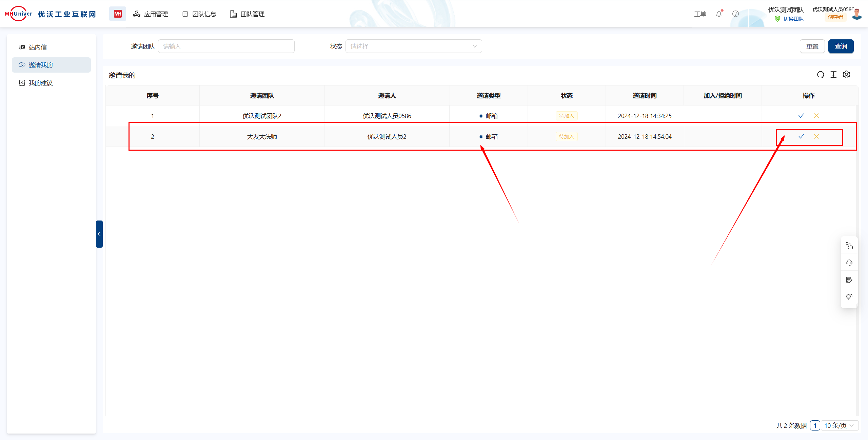This screenshot has height=440, width=868.
Task: Click the red MH home icon
Action: [x=118, y=14]
